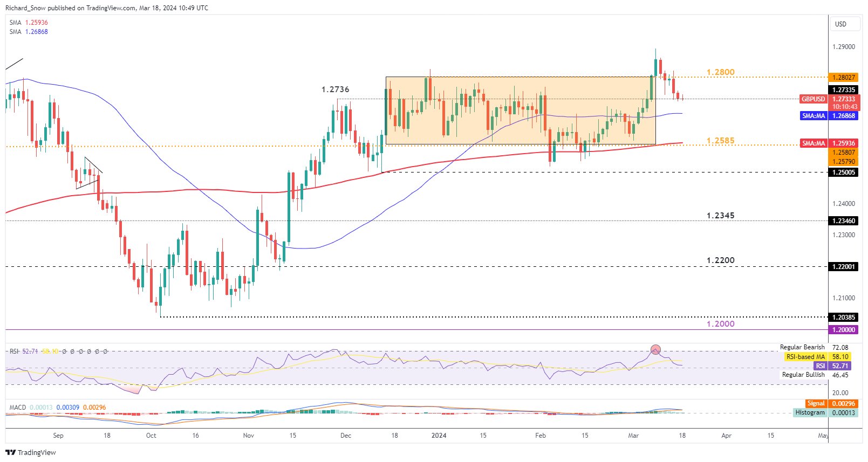Click the RSI legend title in indicator pane

(x=14, y=351)
